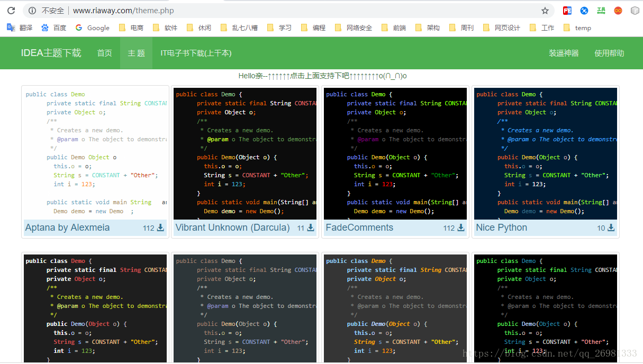Download FadeComments theme icon

point(461,228)
